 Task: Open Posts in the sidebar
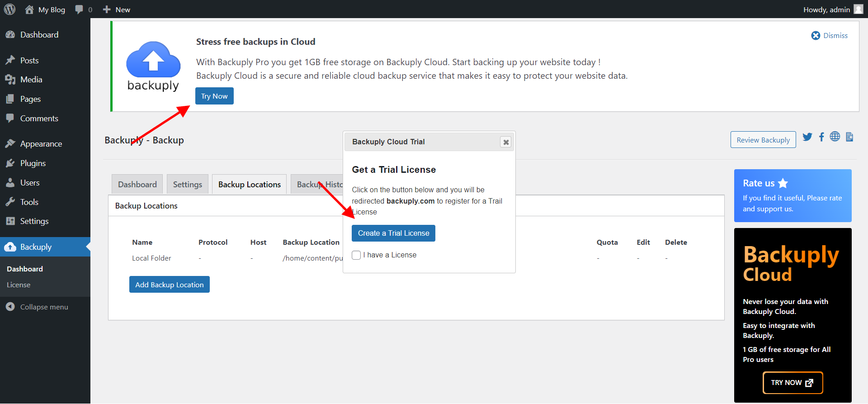[45, 61]
